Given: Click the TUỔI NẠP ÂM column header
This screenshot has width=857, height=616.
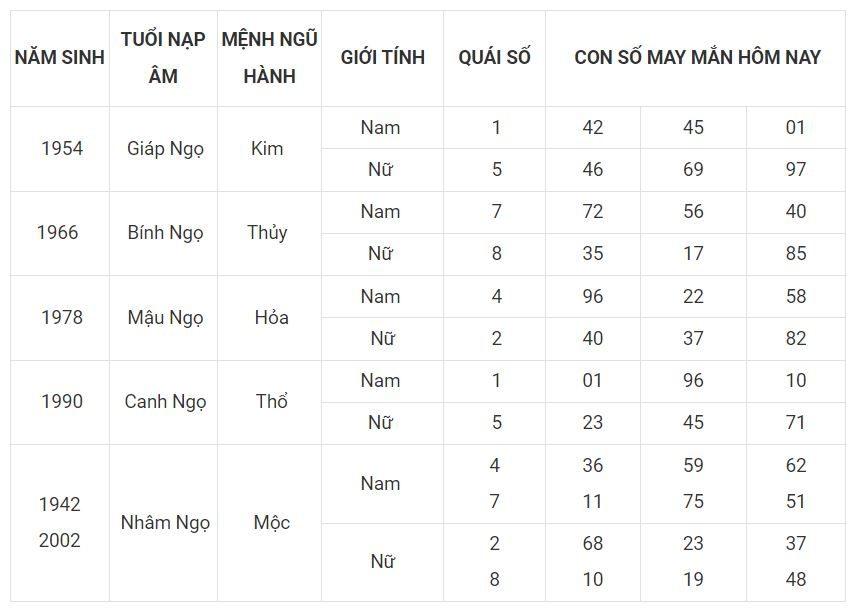Looking at the screenshot, I should point(163,57).
